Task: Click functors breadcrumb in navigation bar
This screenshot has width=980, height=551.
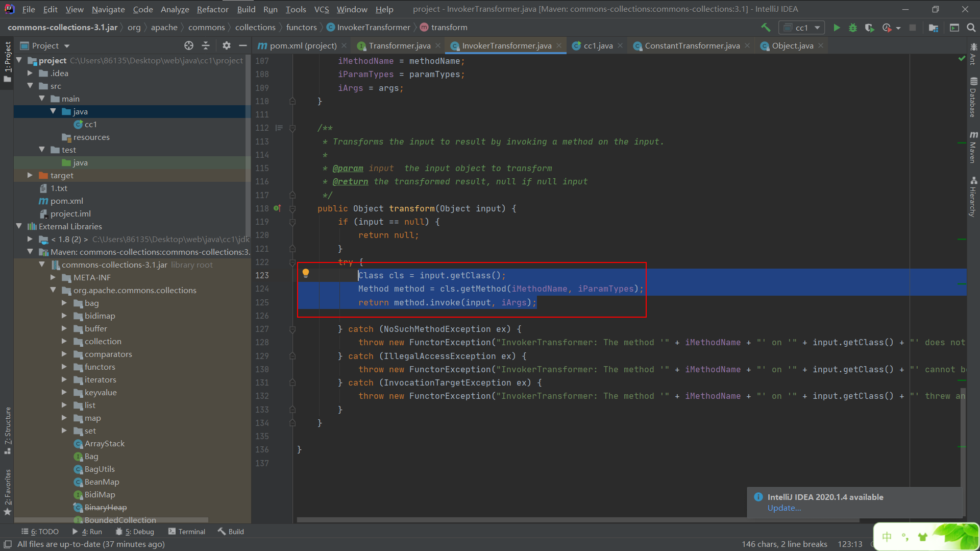Action: [301, 28]
